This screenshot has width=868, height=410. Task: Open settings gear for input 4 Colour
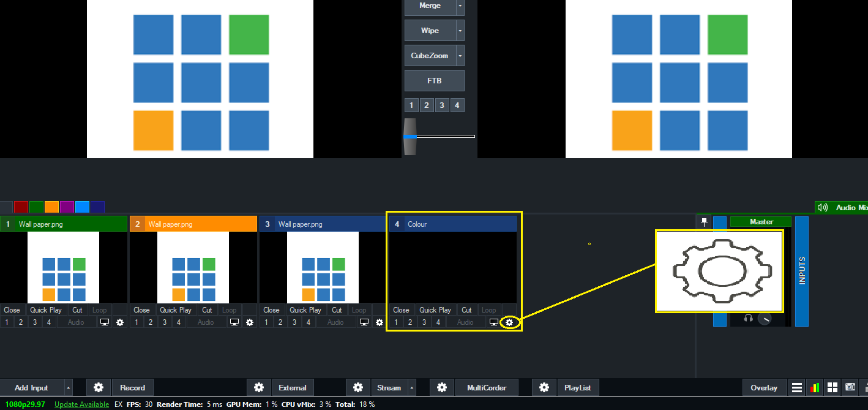(509, 322)
